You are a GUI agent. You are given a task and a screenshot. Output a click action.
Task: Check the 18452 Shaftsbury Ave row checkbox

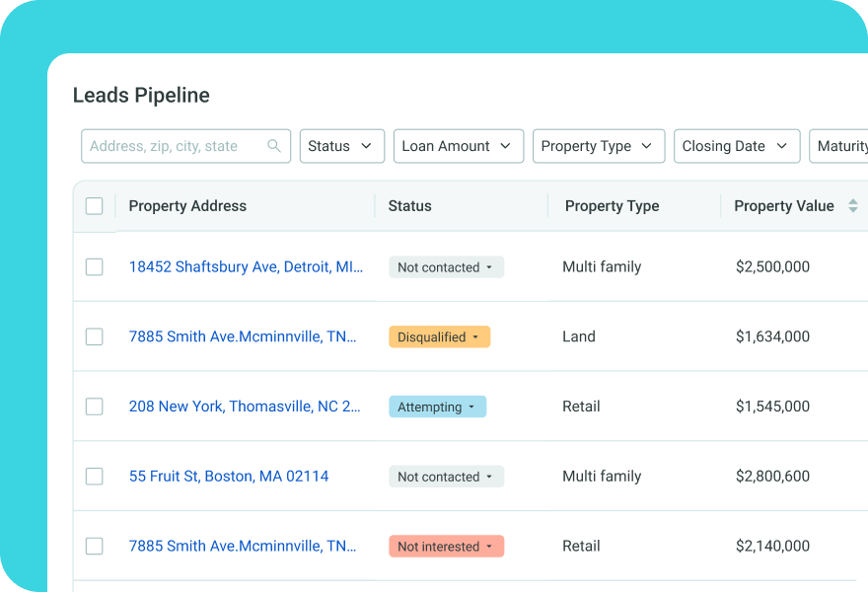pyautogui.click(x=94, y=267)
